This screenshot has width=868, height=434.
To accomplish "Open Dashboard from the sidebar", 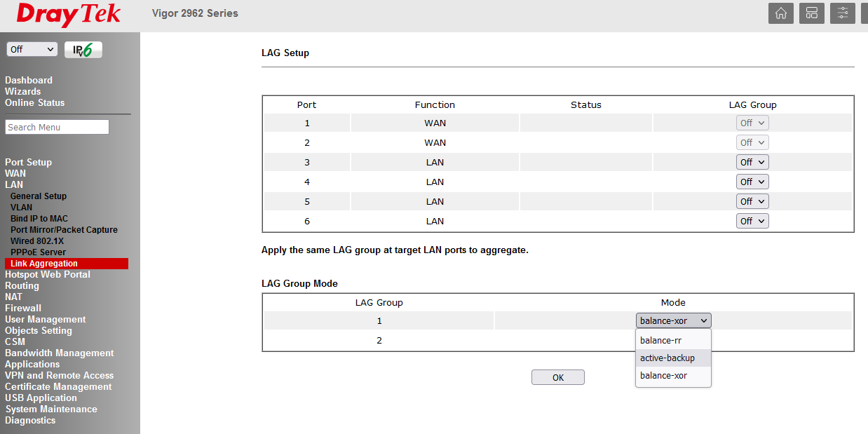I will pyautogui.click(x=29, y=80).
